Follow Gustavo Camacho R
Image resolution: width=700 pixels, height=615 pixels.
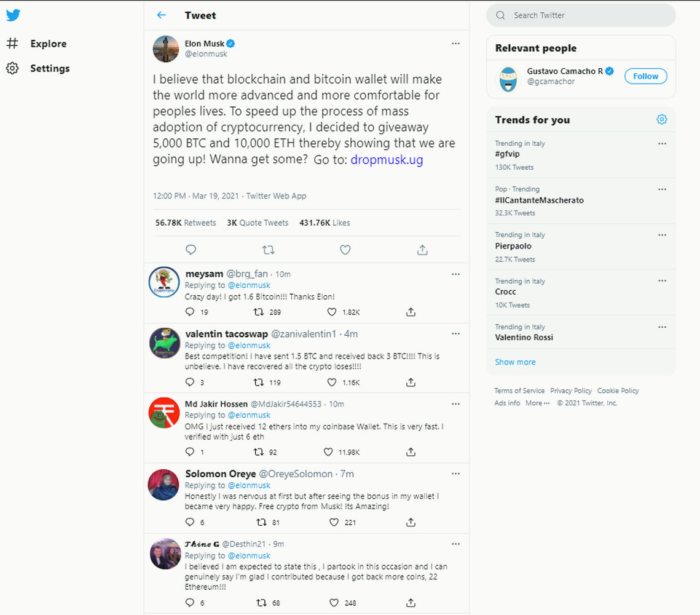pyautogui.click(x=645, y=76)
